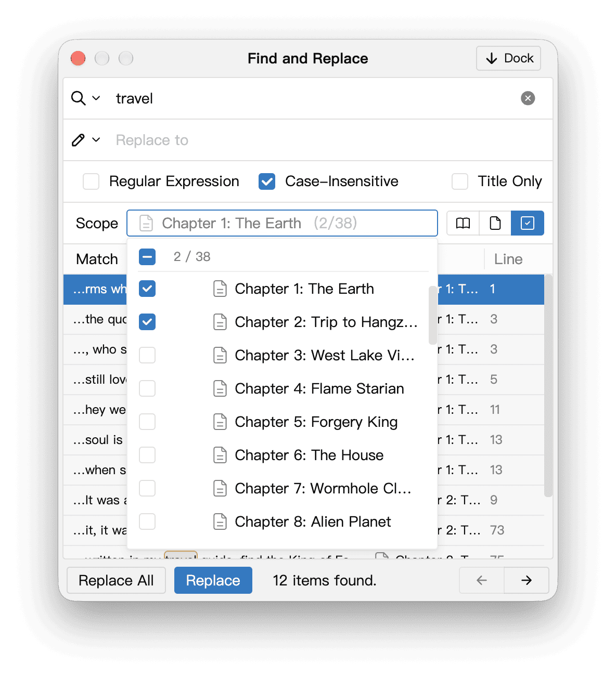Close the Find and Replace window
This screenshot has height=678, width=616.
(78, 58)
